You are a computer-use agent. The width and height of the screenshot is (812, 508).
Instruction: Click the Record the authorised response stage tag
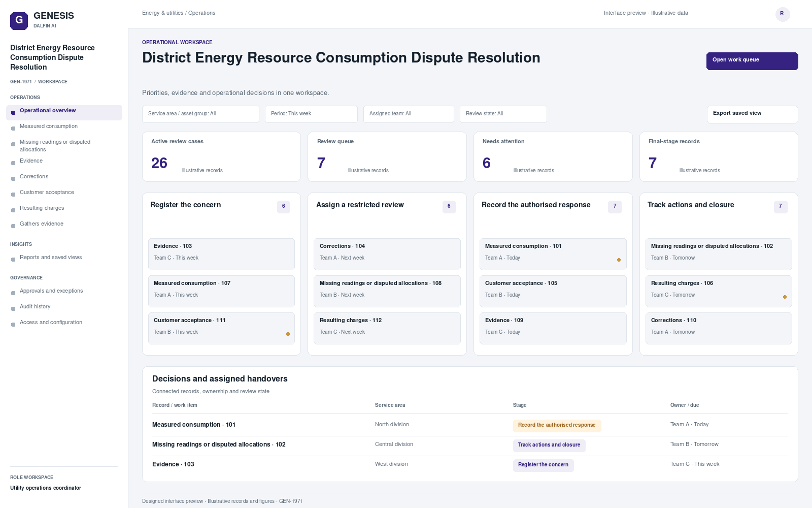point(557,425)
